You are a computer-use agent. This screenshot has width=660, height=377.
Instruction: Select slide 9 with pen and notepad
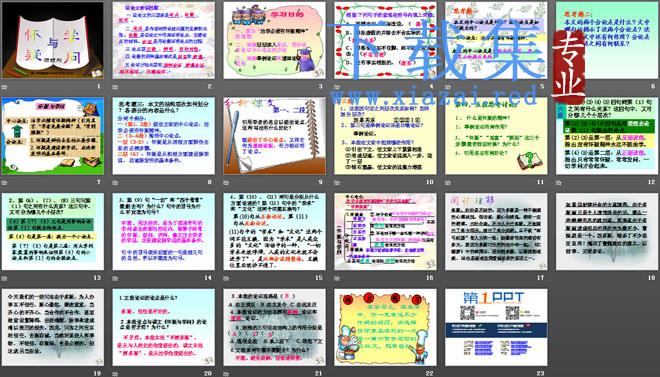tap(274, 136)
